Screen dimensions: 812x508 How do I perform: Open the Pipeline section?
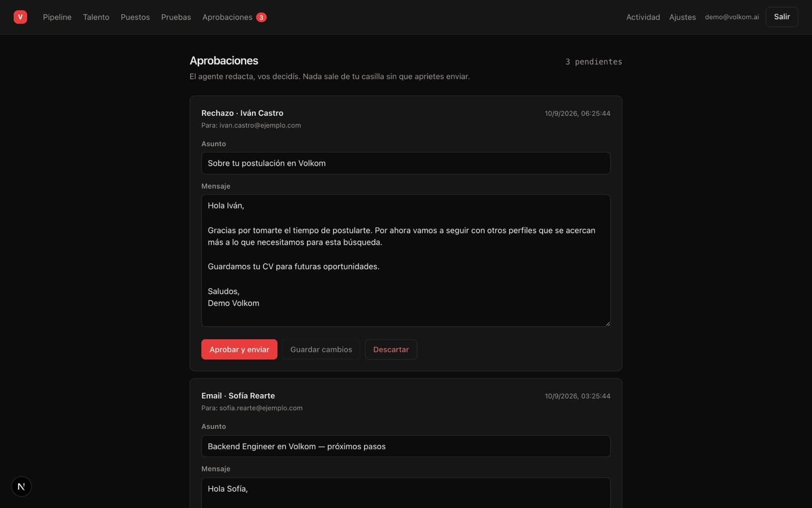click(57, 17)
